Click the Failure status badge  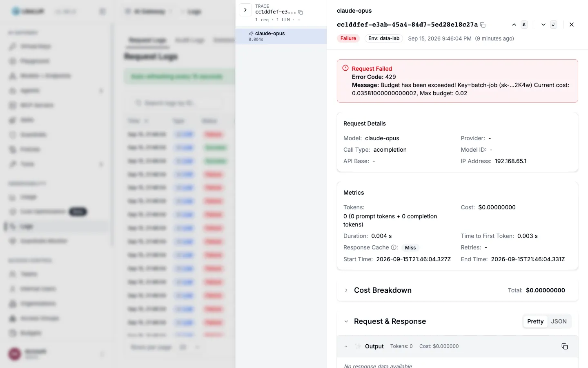pos(348,38)
